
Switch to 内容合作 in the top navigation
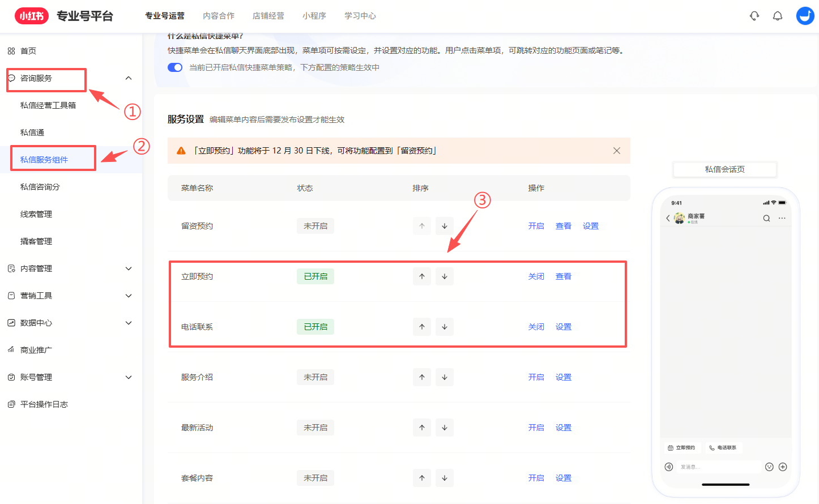tap(219, 16)
